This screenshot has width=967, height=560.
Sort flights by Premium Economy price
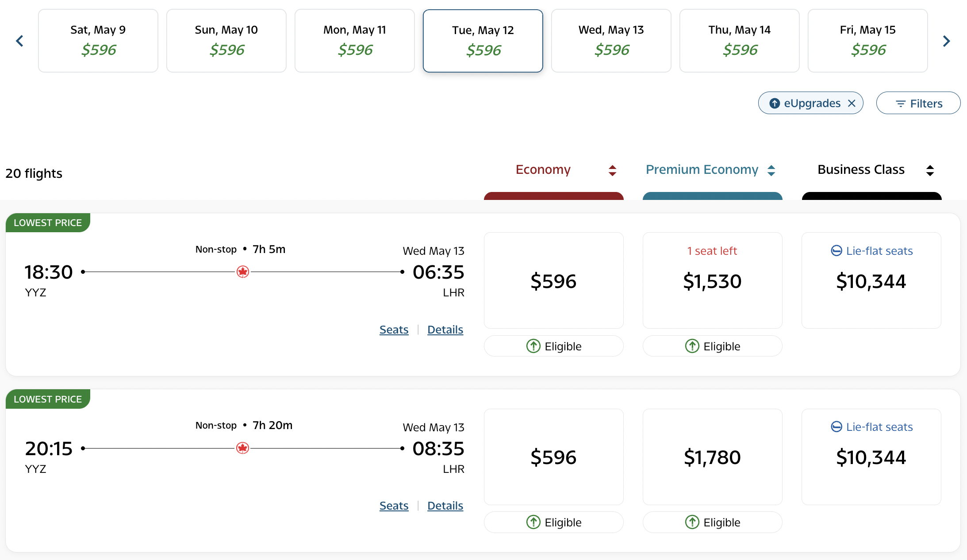tap(771, 170)
